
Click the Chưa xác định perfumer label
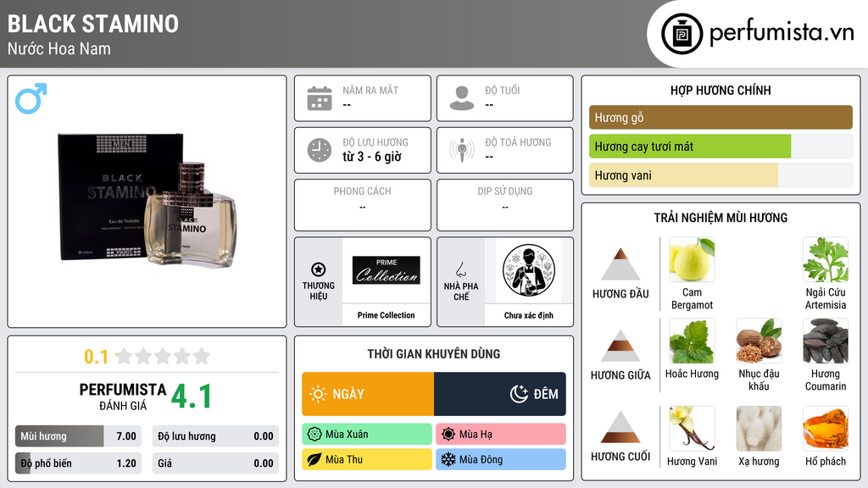(x=529, y=315)
